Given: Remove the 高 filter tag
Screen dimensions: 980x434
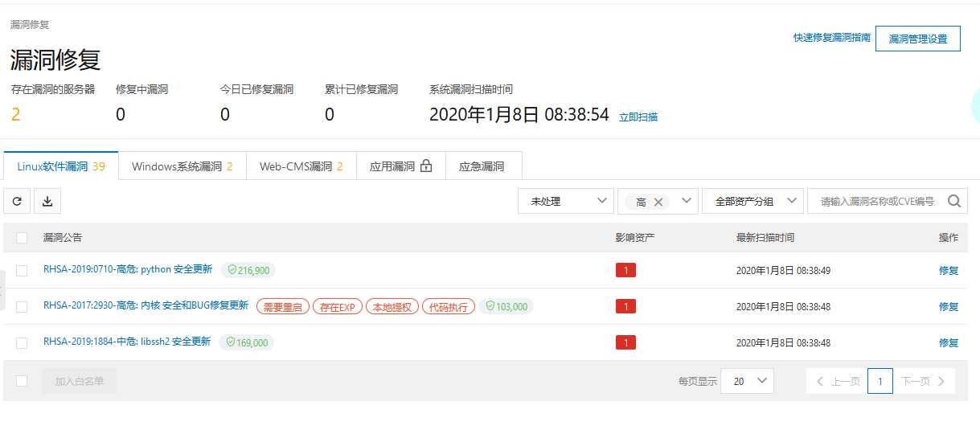Looking at the screenshot, I should [658, 203].
